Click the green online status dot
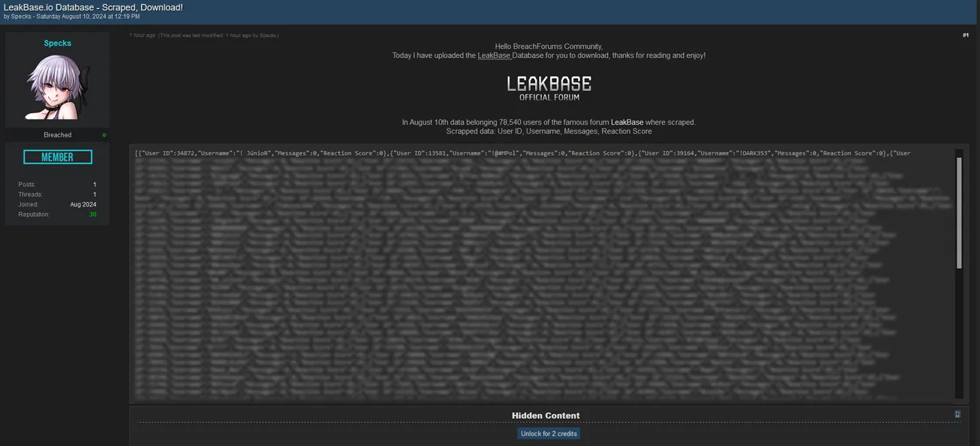The image size is (980, 446). pos(104,135)
